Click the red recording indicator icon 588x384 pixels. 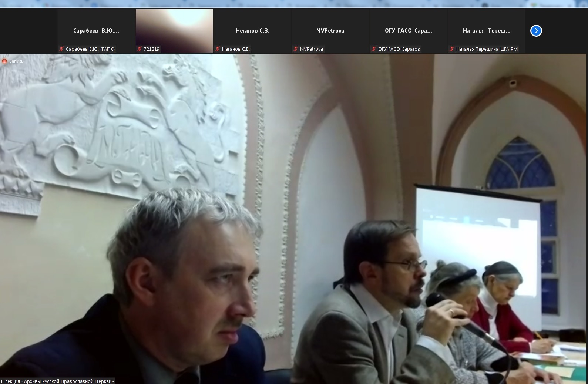tap(4, 61)
